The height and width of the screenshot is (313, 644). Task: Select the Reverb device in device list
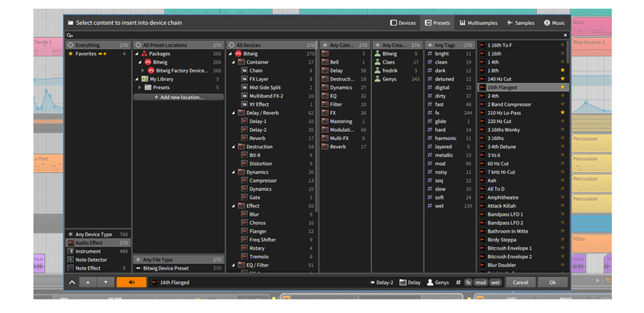pyautogui.click(x=271, y=138)
